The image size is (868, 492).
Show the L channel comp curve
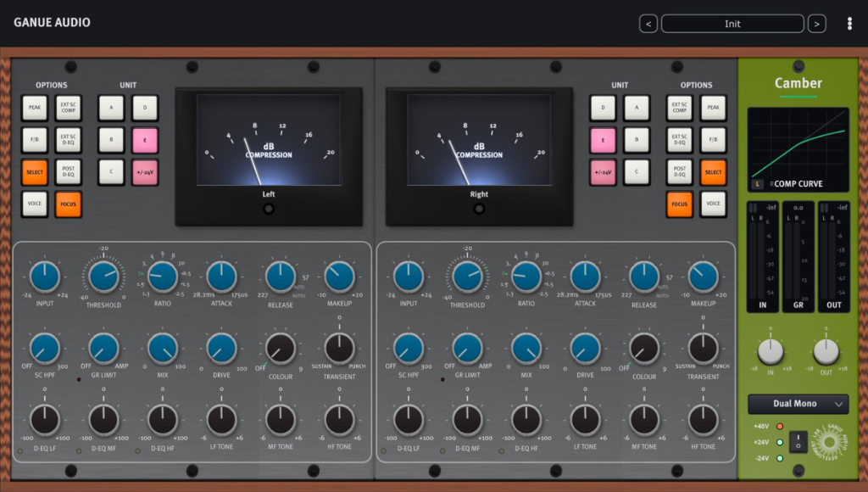757,184
